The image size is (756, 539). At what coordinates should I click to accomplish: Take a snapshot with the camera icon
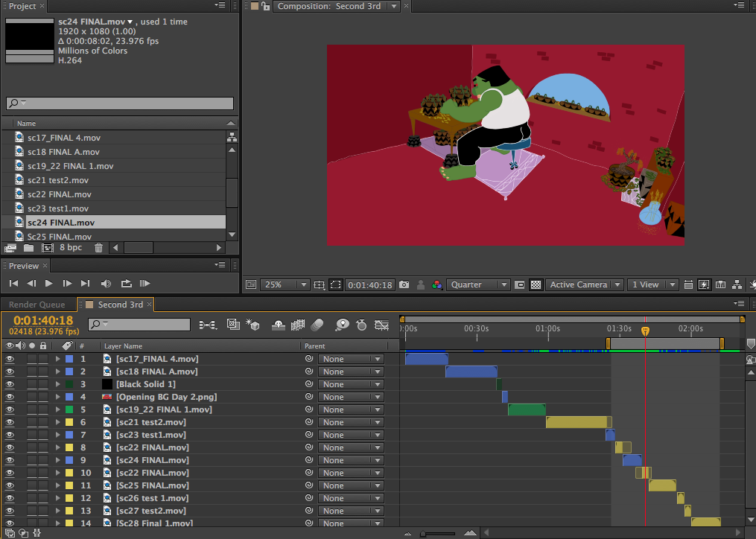404,285
